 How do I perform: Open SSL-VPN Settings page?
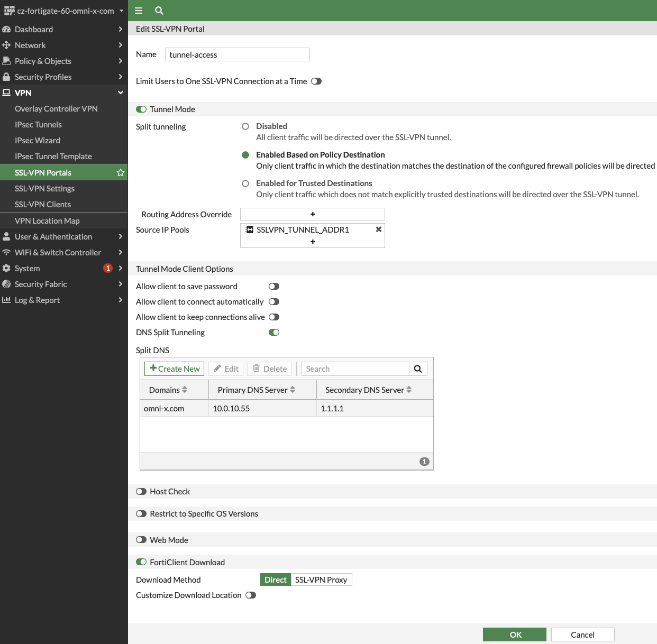(x=44, y=189)
